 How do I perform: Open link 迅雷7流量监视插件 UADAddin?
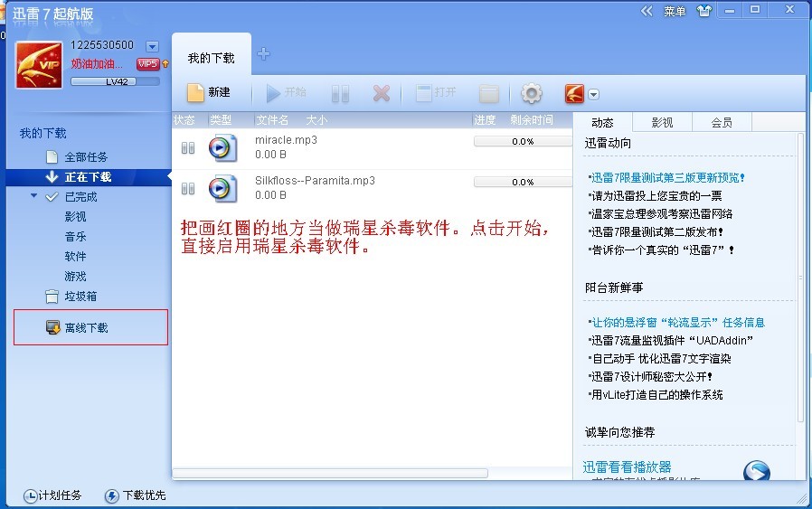click(x=670, y=341)
